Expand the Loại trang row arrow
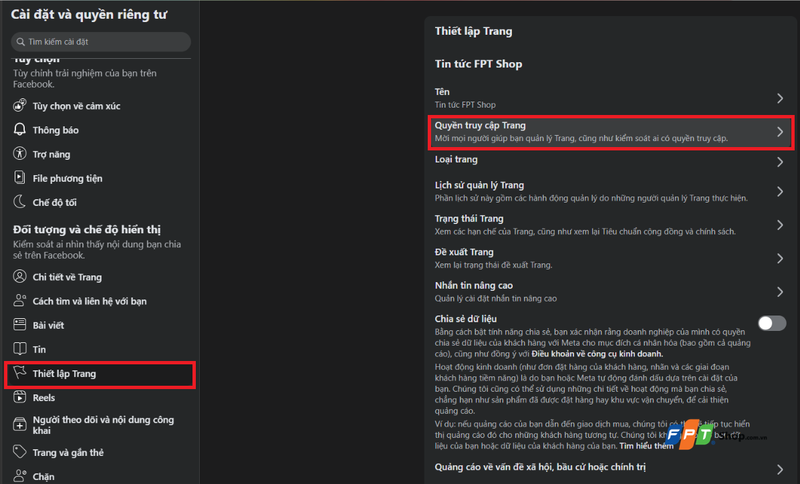Screen dimensions: 800x484 [780, 162]
